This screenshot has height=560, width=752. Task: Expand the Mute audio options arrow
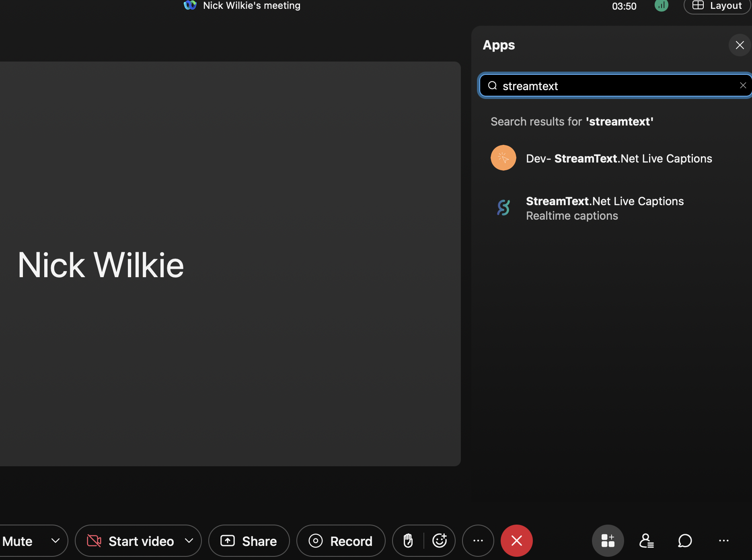(55, 541)
